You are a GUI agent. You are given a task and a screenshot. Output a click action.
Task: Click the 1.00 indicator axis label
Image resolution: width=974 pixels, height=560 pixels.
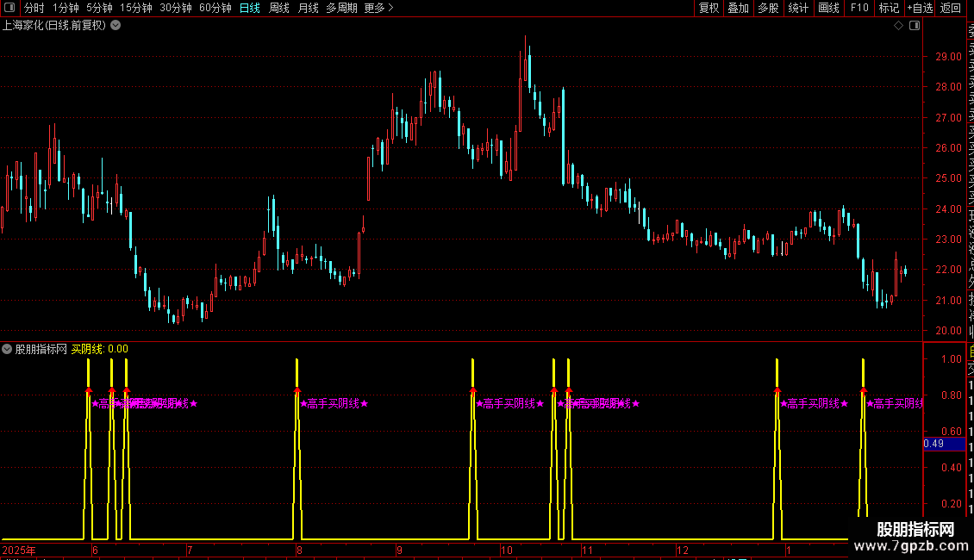click(951, 359)
